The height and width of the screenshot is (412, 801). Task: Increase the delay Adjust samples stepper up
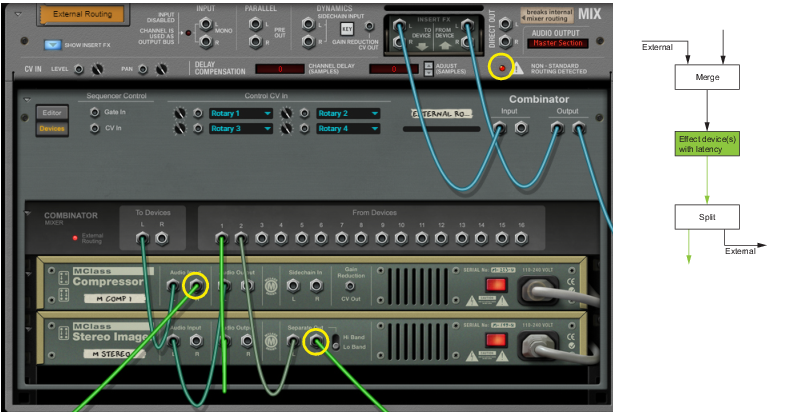tap(429, 65)
